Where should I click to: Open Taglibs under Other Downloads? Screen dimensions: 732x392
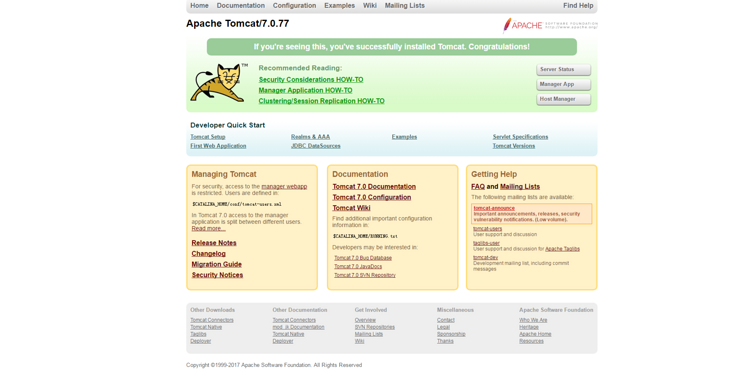(198, 334)
